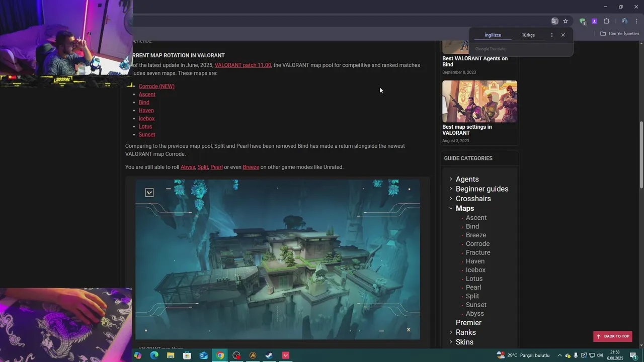The image size is (644, 362).
Task: Open Best map settings in VALORANT thumbnail
Action: click(479, 101)
